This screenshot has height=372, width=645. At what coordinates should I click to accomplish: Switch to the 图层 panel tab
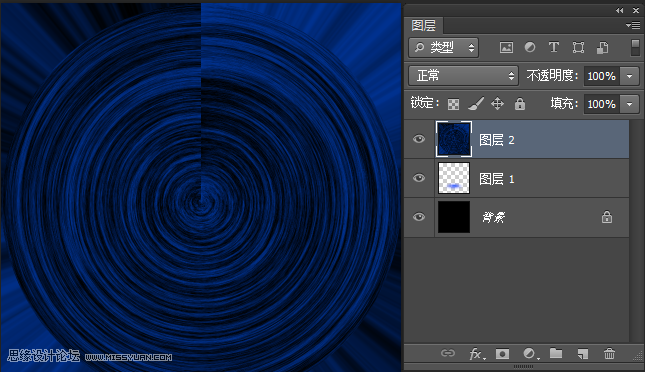click(423, 26)
